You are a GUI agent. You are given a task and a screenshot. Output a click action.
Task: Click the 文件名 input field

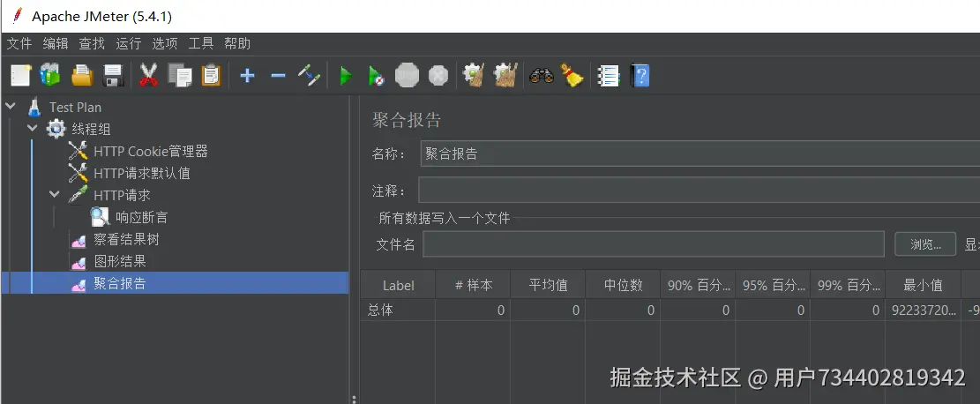click(653, 244)
